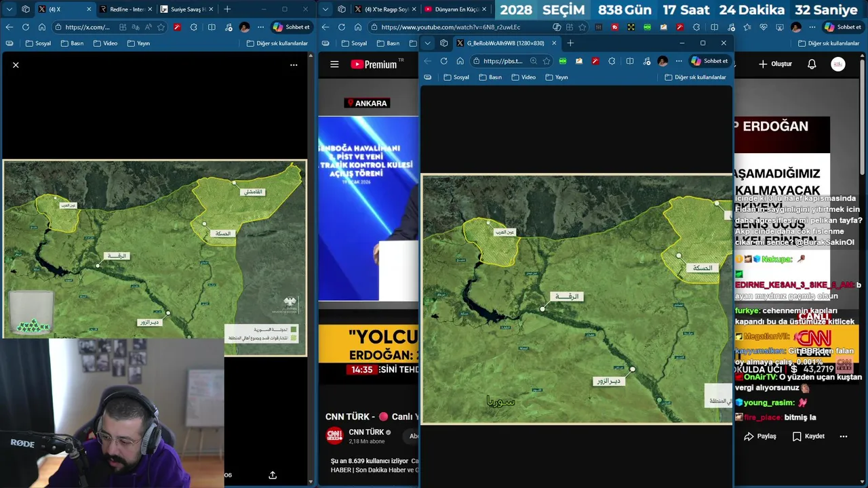The height and width of the screenshot is (488, 868).
Task: Open Extensions puzzle icon in pbs window
Action: point(612,61)
